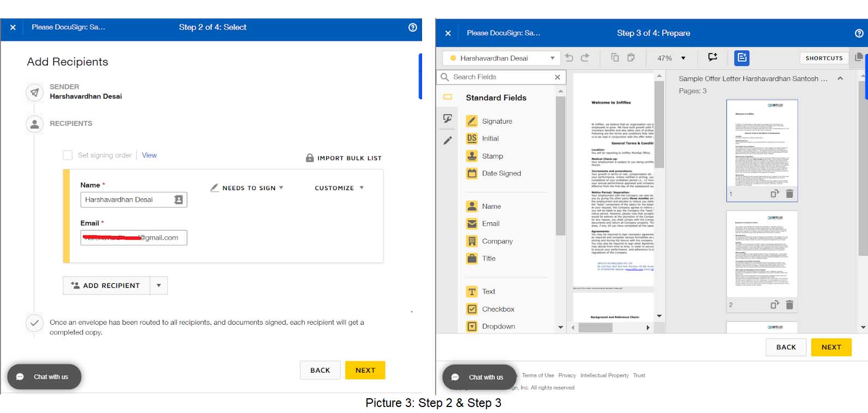This screenshot has height=413, width=868.
Task: Select the Stamp field icon
Action: 472,156
